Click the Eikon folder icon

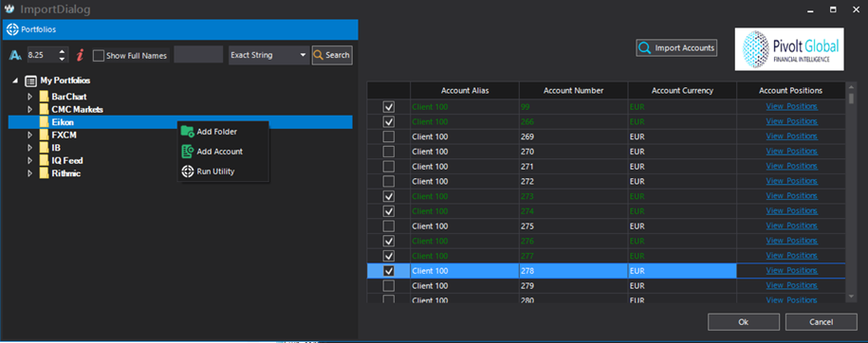(44, 122)
